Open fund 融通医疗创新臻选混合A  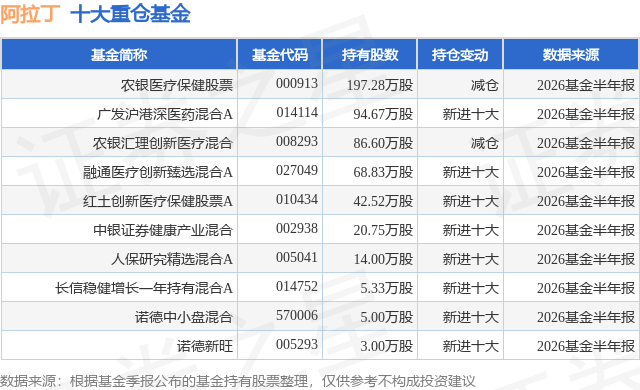coord(158,172)
